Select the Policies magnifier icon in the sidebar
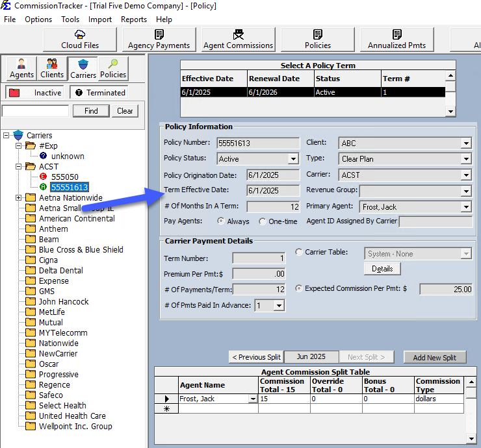The image size is (481, 448). click(x=113, y=68)
